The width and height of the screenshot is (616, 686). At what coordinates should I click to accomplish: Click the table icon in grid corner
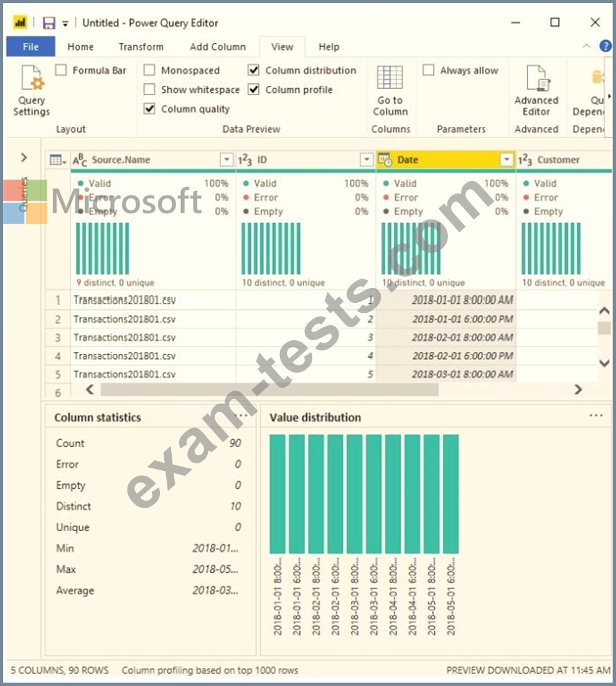(x=58, y=160)
